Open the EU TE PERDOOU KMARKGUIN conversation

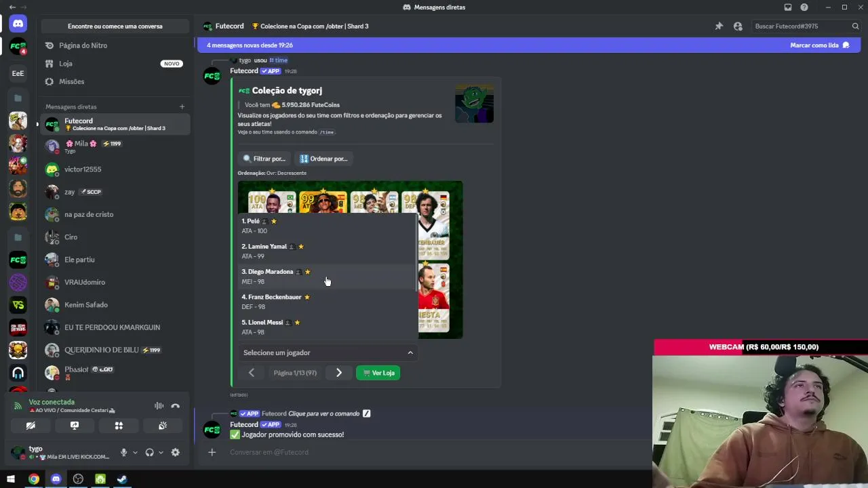(115, 327)
